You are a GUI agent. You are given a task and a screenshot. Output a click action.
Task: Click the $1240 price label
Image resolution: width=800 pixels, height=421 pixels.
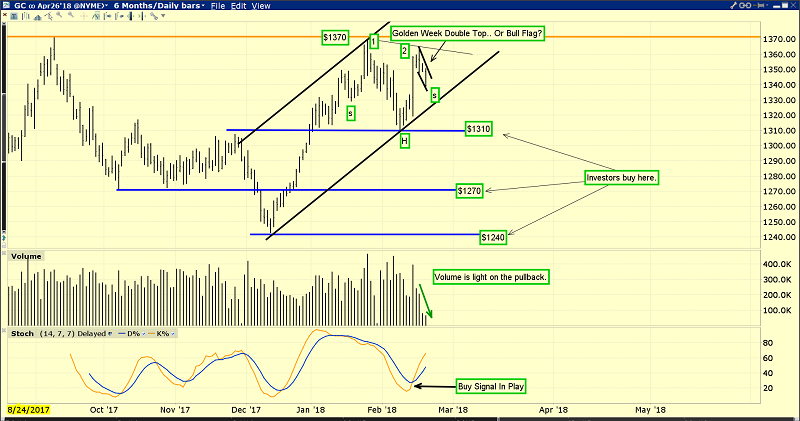point(493,237)
